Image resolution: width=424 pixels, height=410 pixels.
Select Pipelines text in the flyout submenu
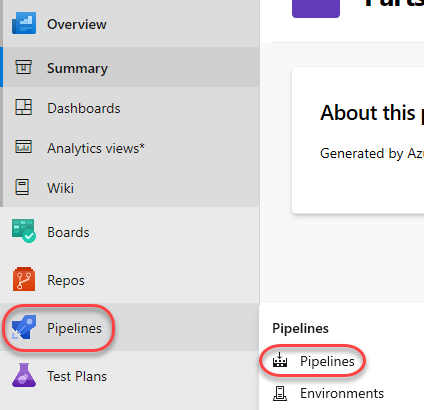click(327, 361)
